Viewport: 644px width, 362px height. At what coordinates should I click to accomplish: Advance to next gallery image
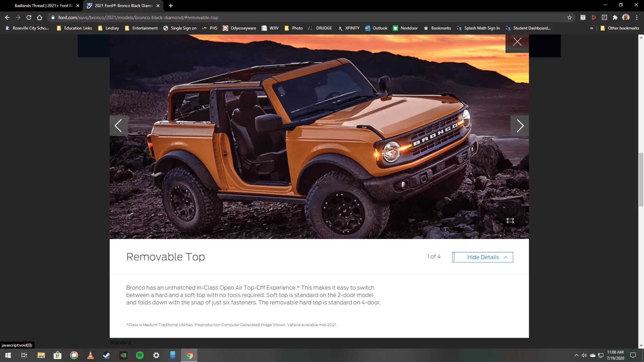tap(520, 126)
